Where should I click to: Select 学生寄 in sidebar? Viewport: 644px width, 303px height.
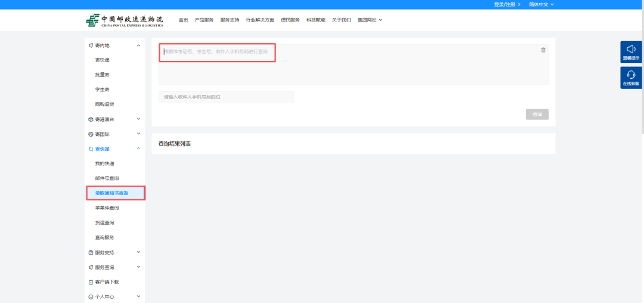(x=103, y=90)
